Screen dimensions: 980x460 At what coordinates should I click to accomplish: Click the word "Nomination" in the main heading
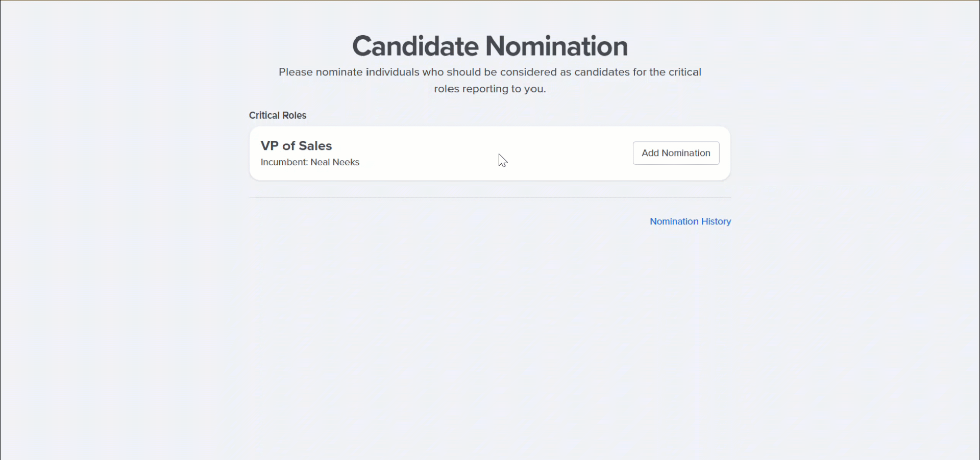point(556,46)
